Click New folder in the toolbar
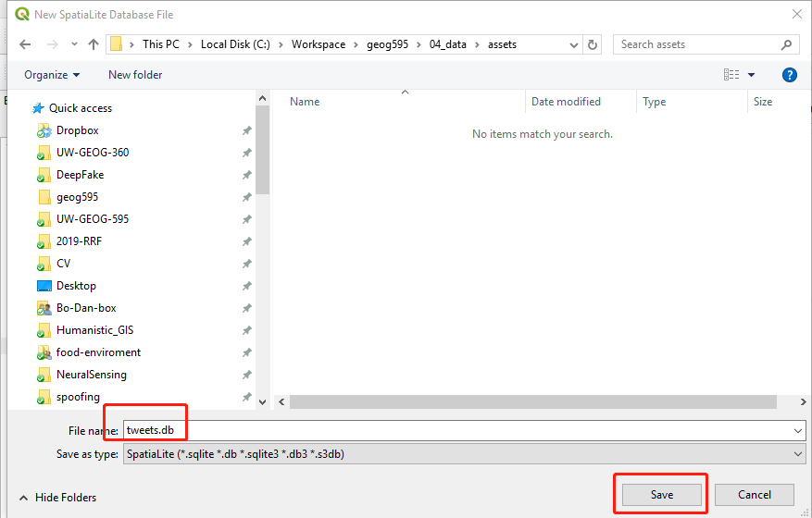This screenshot has width=812, height=518. pos(135,75)
